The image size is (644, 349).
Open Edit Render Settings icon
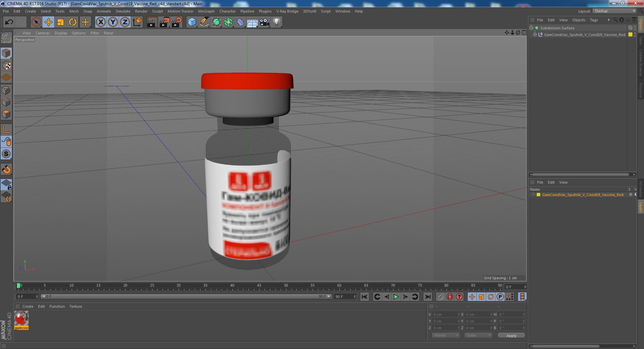(176, 22)
